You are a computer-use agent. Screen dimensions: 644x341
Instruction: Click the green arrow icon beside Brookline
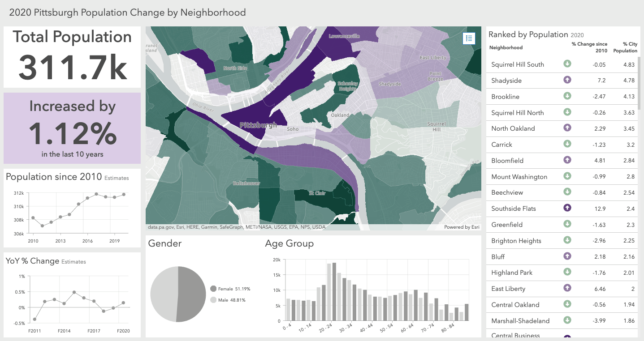point(567,96)
